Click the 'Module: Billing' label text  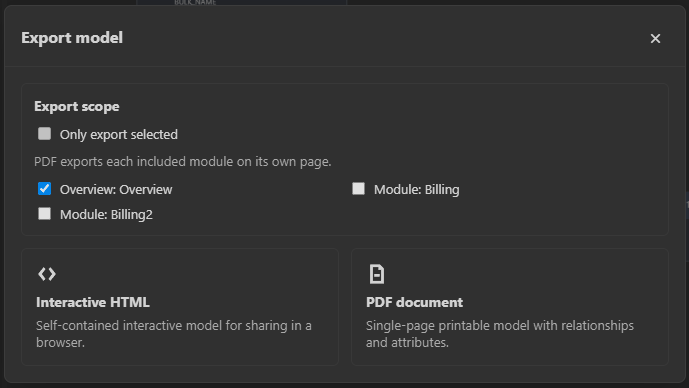click(417, 189)
